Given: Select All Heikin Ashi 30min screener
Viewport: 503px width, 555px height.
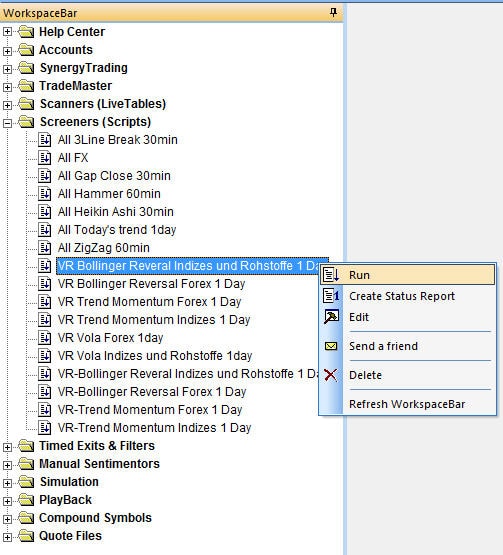Looking at the screenshot, I should pos(116,212).
